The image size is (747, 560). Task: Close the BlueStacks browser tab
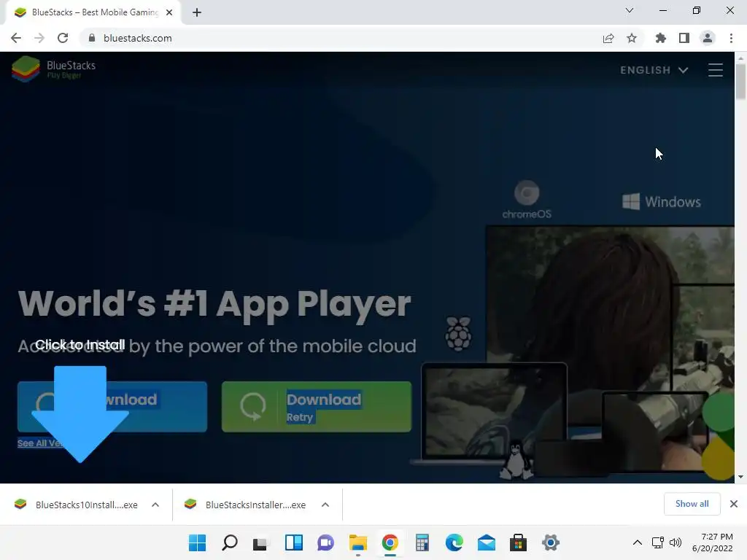[x=169, y=12]
